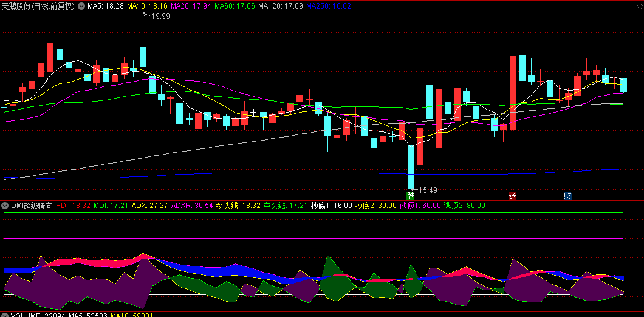Click the blue 财 marker icon
Viewport: 644px width, 317px height.
pos(567,195)
